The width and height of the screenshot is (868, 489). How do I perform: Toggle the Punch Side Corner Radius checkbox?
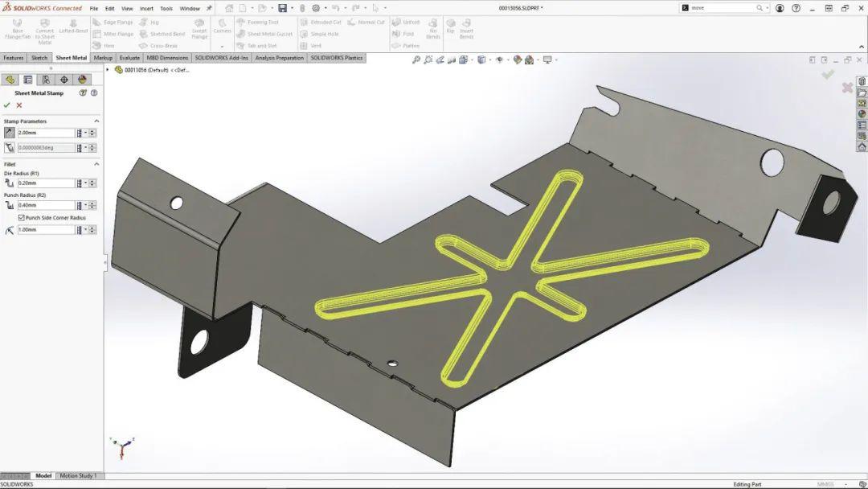[x=20, y=217]
